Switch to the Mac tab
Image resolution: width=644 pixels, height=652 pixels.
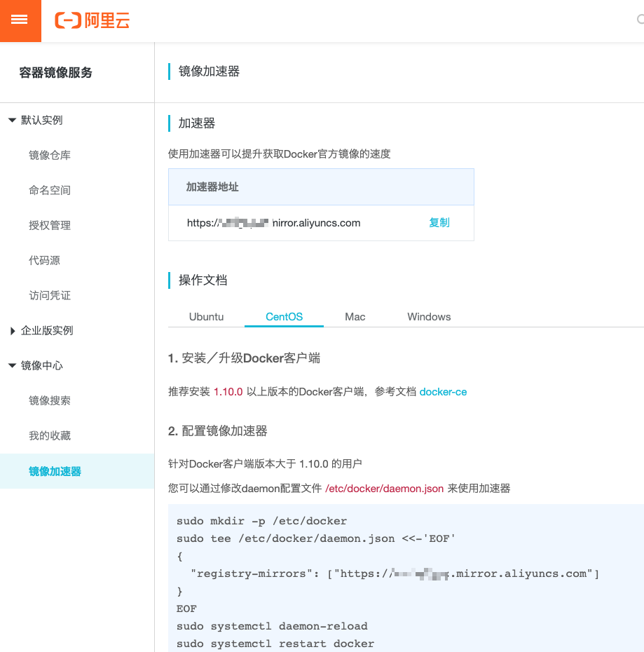point(355,317)
